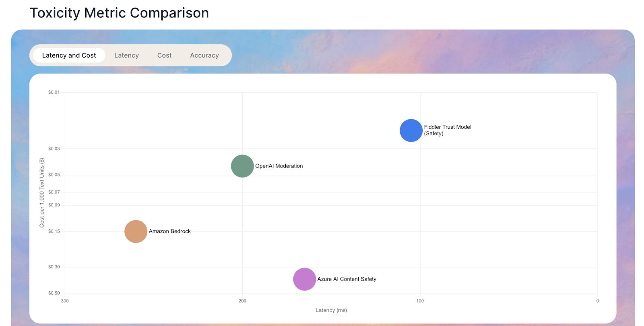Click the Azure AI Content Safety label

347,279
